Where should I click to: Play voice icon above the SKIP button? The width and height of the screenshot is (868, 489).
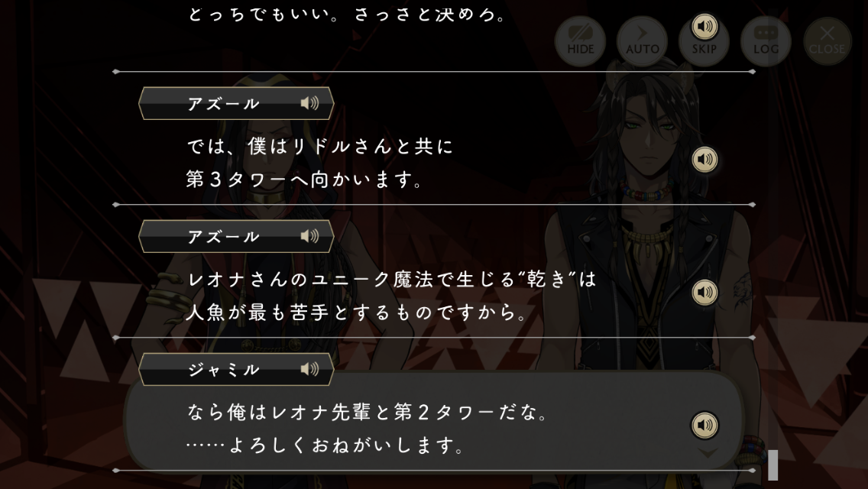704,26
